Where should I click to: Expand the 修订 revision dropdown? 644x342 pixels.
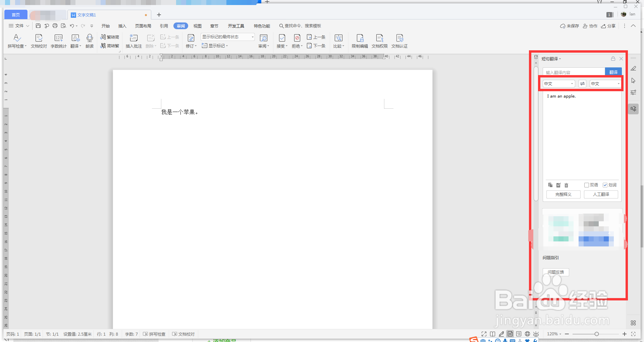[196, 46]
